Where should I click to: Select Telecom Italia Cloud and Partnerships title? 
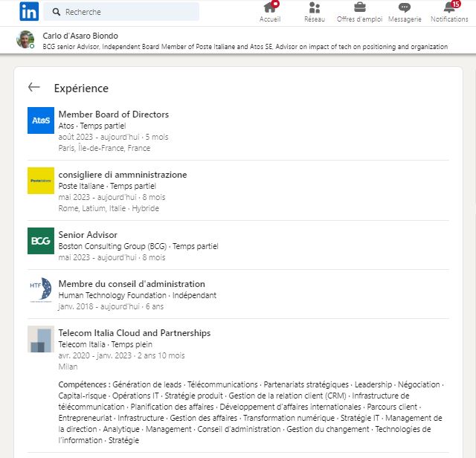[x=135, y=333]
